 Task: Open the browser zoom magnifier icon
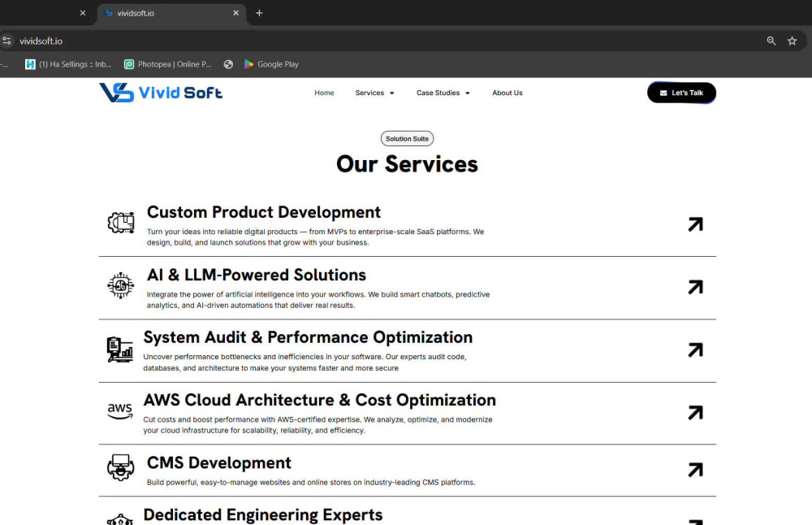pyautogui.click(x=771, y=41)
